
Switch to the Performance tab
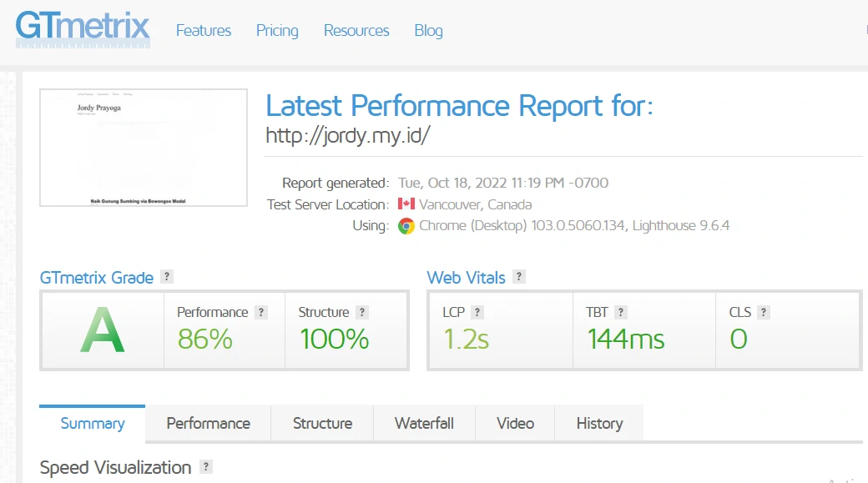pos(208,423)
